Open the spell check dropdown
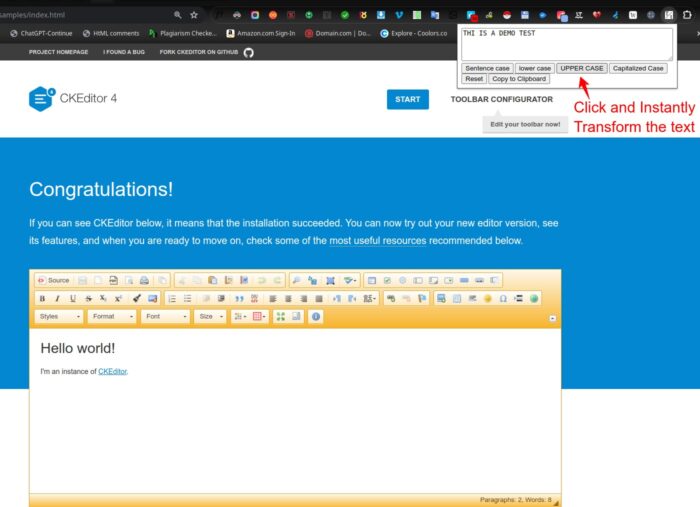 (350, 280)
